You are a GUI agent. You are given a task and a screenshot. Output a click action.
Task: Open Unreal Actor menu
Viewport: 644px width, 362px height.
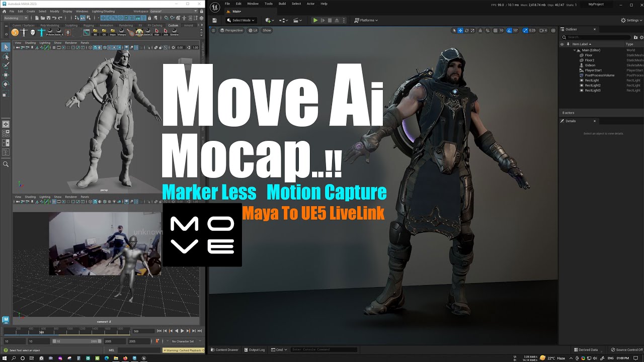coord(310,4)
